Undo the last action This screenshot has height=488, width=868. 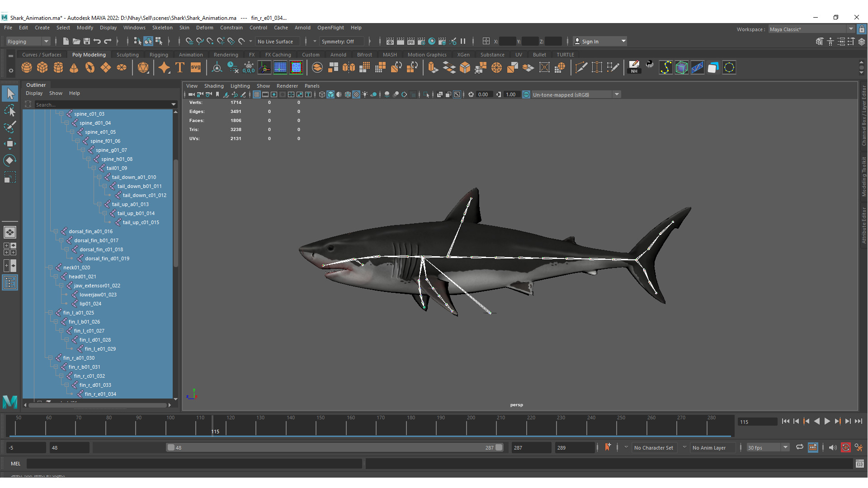pos(97,41)
